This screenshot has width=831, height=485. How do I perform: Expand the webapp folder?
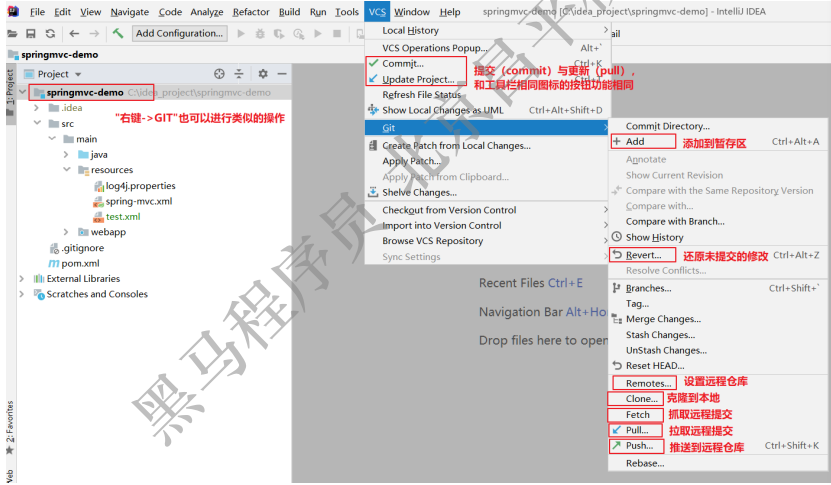tap(66, 232)
